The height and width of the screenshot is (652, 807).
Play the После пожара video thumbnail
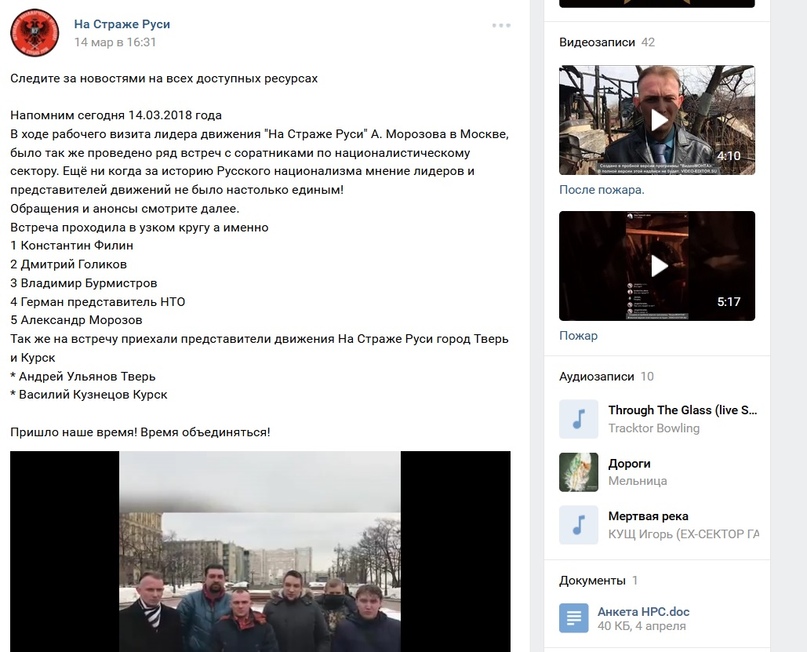(x=657, y=120)
